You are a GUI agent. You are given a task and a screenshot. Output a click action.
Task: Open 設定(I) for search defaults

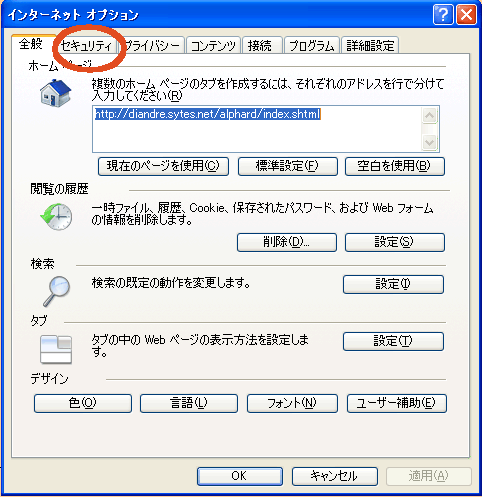click(x=393, y=284)
